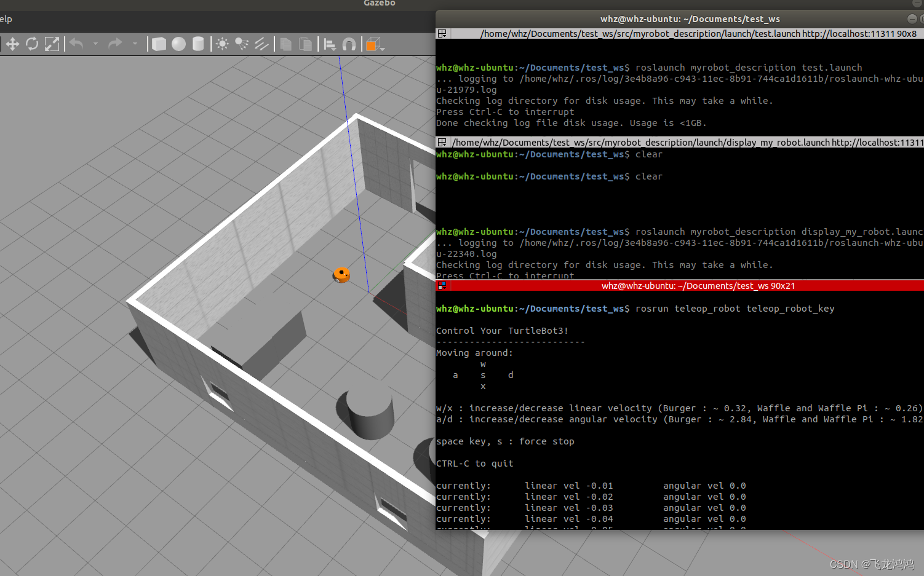The width and height of the screenshot is (924, 576).
Task: Open the undo history dropdown arrow
Action: point(95,44)
